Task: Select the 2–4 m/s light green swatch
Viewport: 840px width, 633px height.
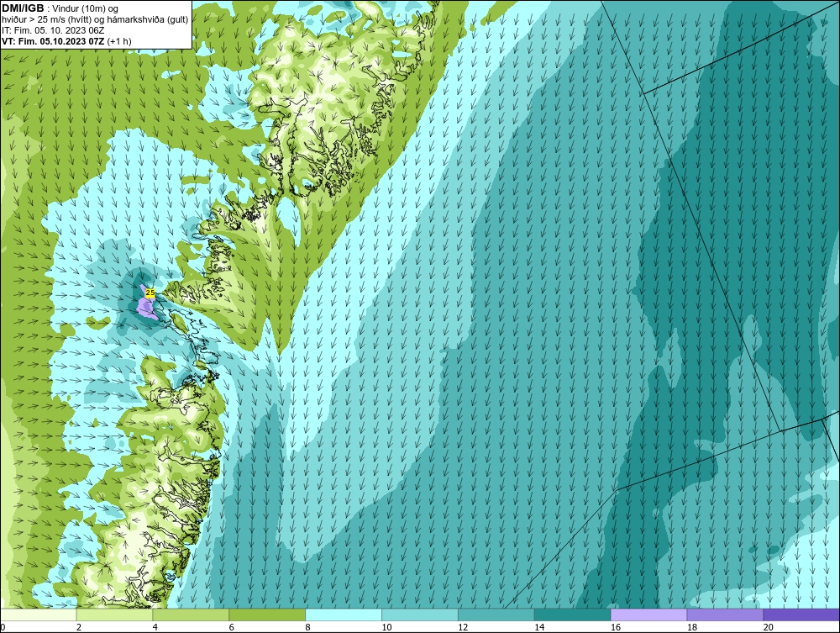Action: pos(114,615)
